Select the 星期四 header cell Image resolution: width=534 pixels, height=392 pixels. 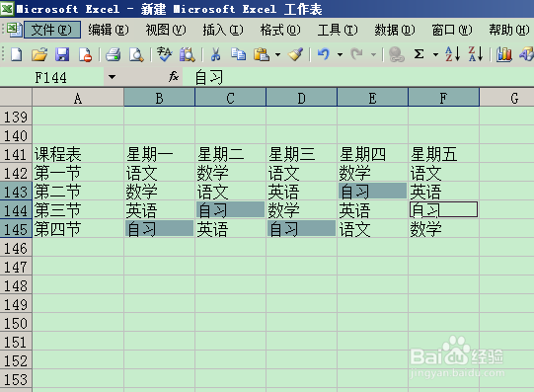click(x=372, y=154)
